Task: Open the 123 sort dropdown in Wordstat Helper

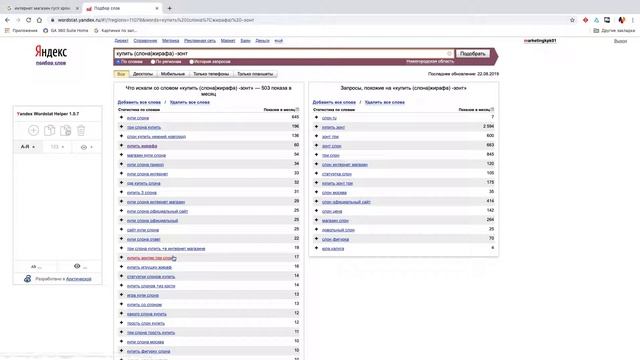Action: (x=57, y=147)
